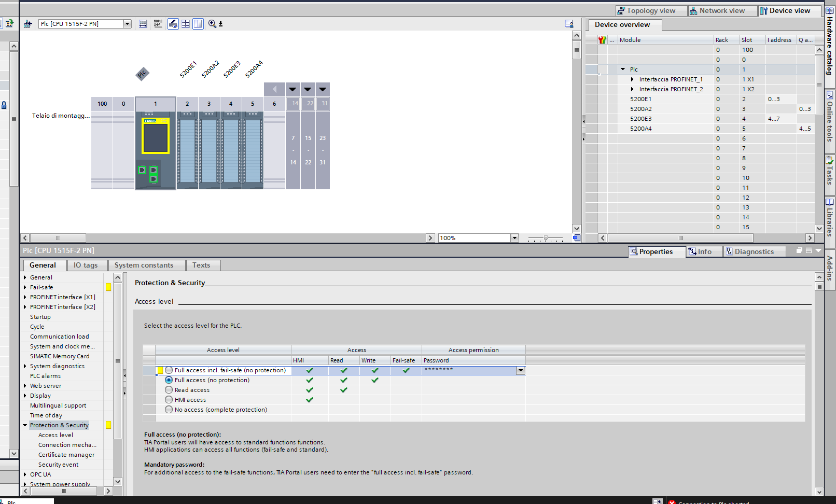The width and height of the screenshot is (836, 504).
Task: Click the show address labels icon
Action: coord(143,24)
